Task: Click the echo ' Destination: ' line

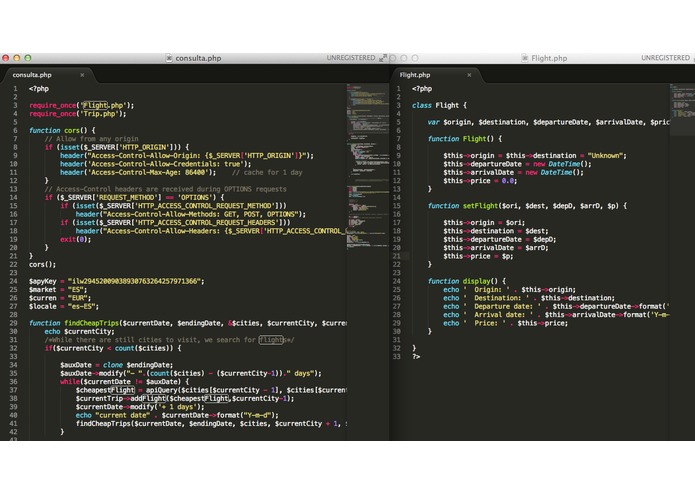Action: (529, 298)
